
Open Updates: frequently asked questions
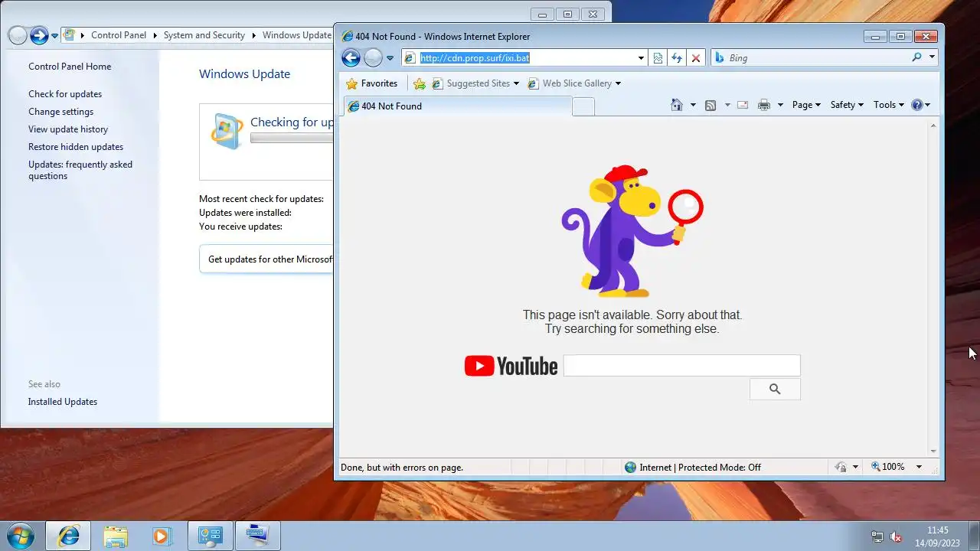(x=80, y=170)
